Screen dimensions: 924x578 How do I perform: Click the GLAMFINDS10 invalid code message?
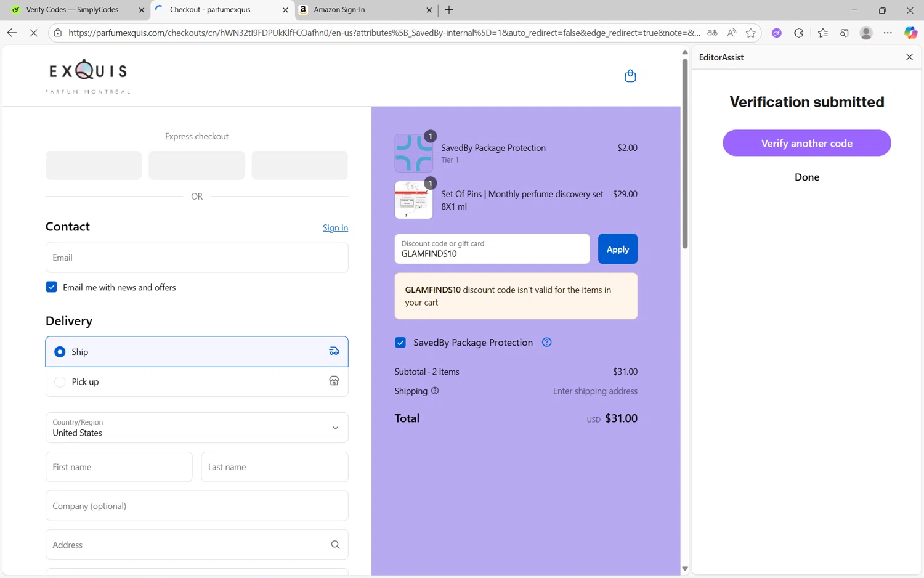[x=516, y=296]
